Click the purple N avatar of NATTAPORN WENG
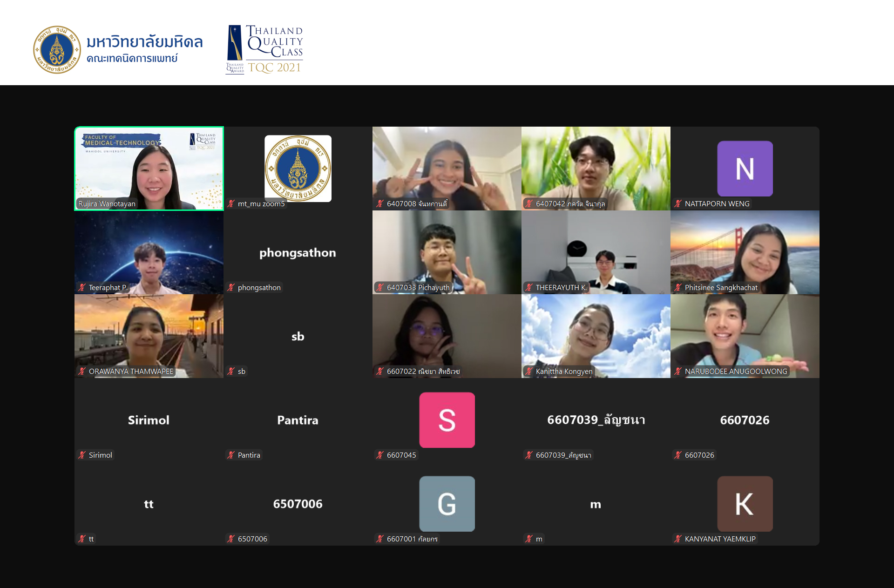894x588 pixels. [745, 169]
